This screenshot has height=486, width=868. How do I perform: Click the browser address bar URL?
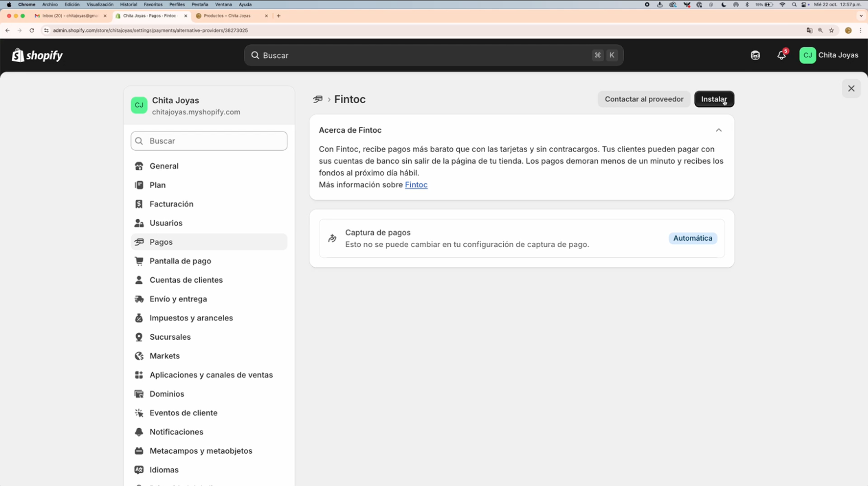click(150, 30)
